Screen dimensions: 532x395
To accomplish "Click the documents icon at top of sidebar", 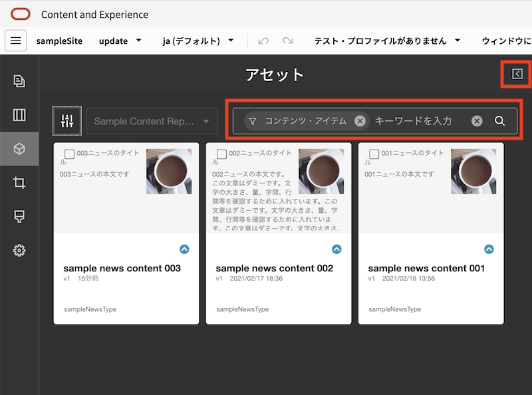I will pyautogui.click(x=19, y=79).
